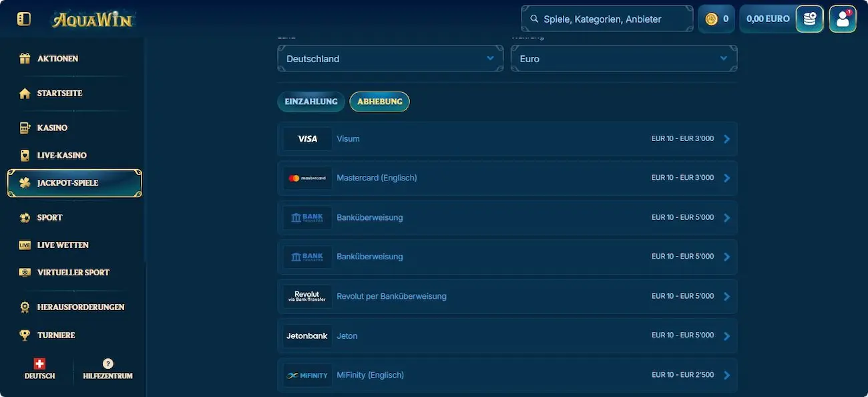Viewport: 868px width, 397px height.
Task: Open the Jackpot-Spiele menu item
Action: point(75,183)
